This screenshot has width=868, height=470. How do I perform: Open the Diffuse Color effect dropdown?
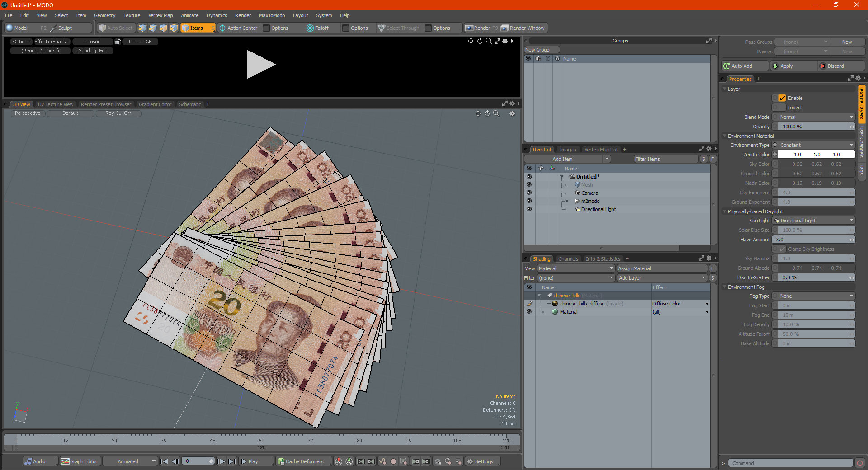[680, 304]
